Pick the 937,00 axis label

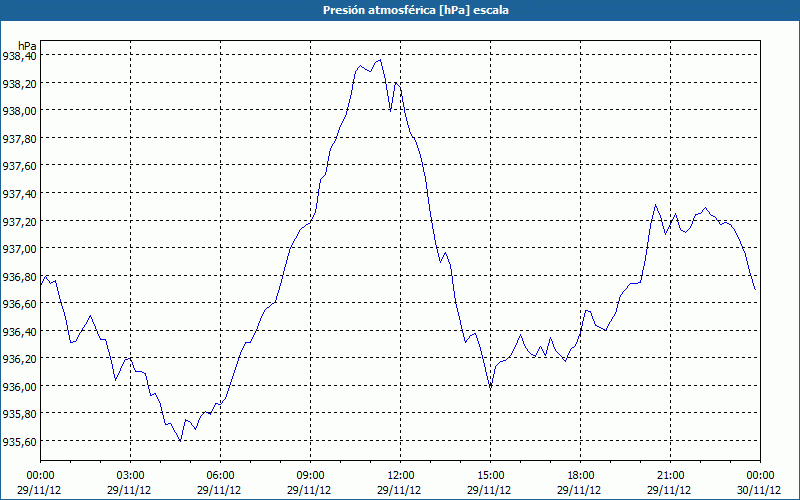click(x=19, y=248)
